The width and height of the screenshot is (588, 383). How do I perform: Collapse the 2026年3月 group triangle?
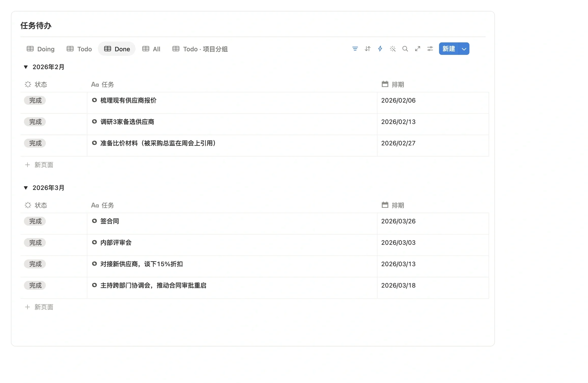pyautogui.click(x=26, y=188)
